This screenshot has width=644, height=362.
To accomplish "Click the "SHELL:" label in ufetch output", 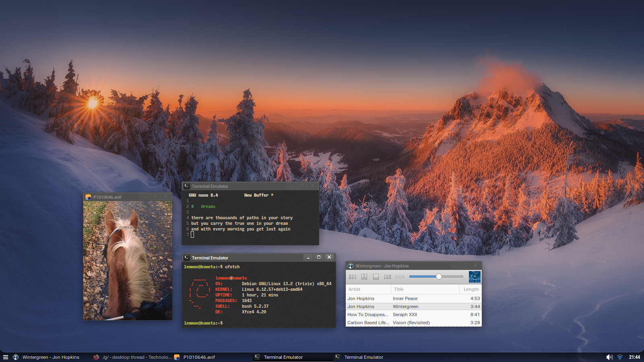I will coord(223,306).
